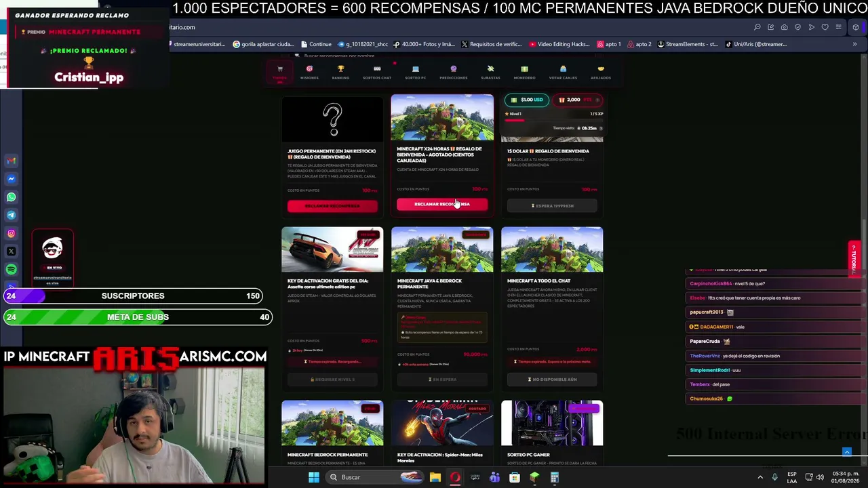
Task: Click chat username TheRoverVnz
Action: (x=705, y=356)
